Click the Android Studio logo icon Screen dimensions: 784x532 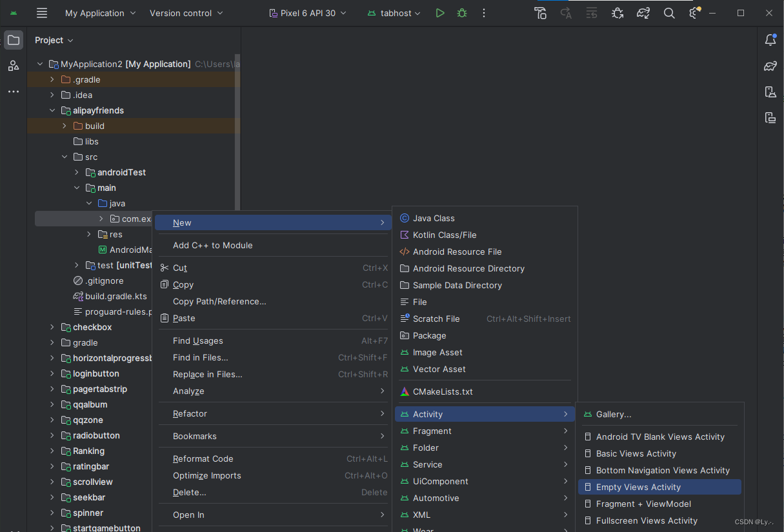pyautogui.click(x=14, y=13)
